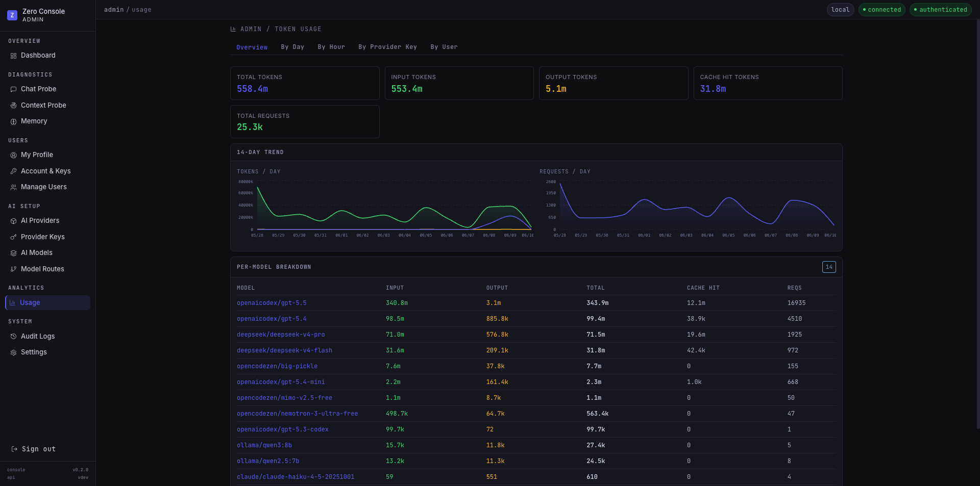Click the Settings gear icon in sidebar
The image size is (980, 486).
tap(13, 352)
